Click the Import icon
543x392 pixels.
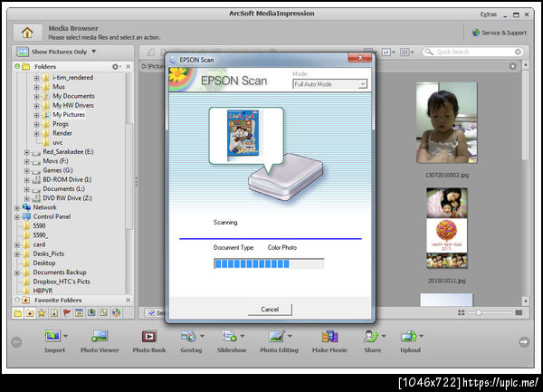coord(52,336)
